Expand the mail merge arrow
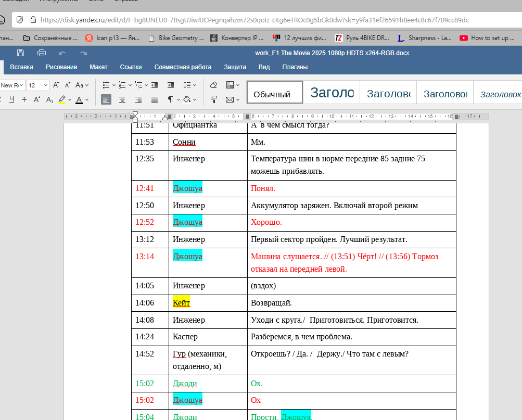The image size is (522, 420). tap(238, 99)
